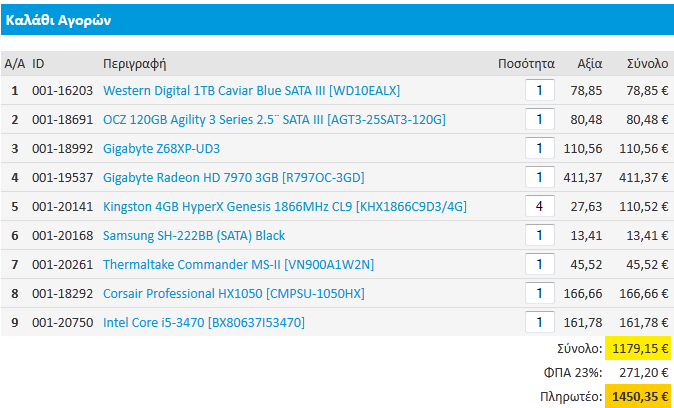Click the Περιγραφή column header
Screen dimensions: 674x408
point(135,64)
